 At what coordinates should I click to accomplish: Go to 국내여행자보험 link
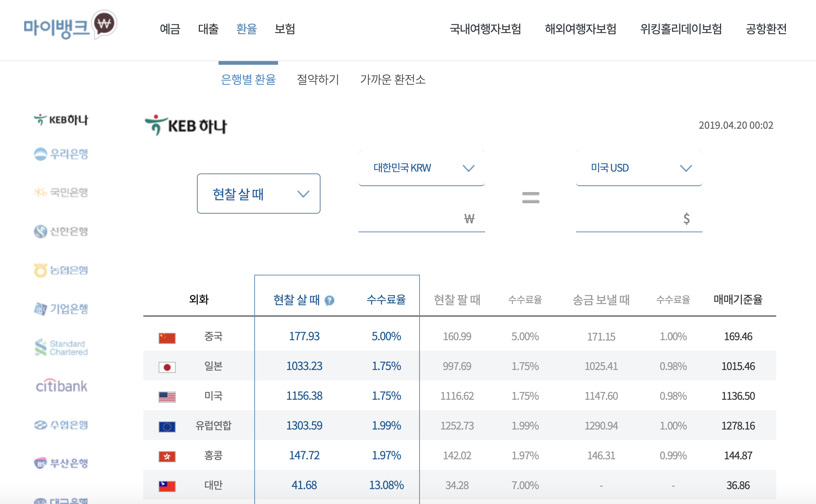point(485,29)
